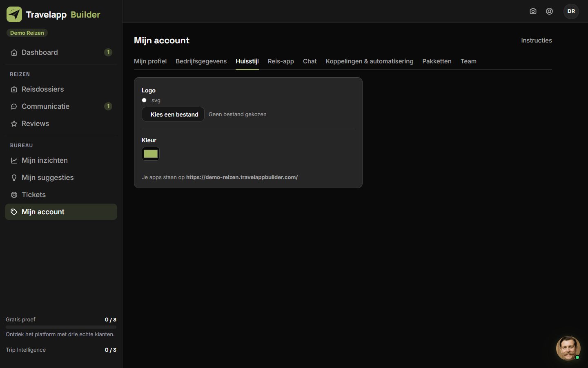The image size is (588, 368).
Task: Open the Kleur color swatch picker
Action: click(151, 154)
